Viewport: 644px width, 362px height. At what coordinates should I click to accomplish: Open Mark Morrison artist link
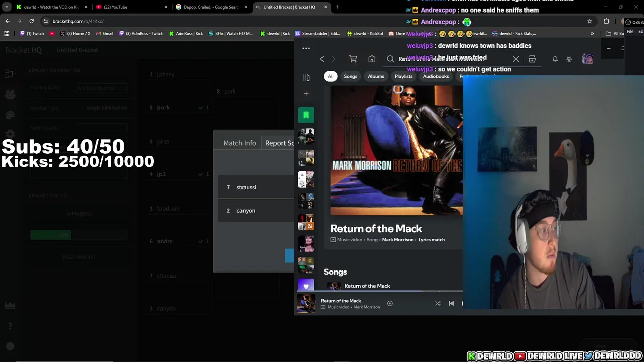pos(397,240)
